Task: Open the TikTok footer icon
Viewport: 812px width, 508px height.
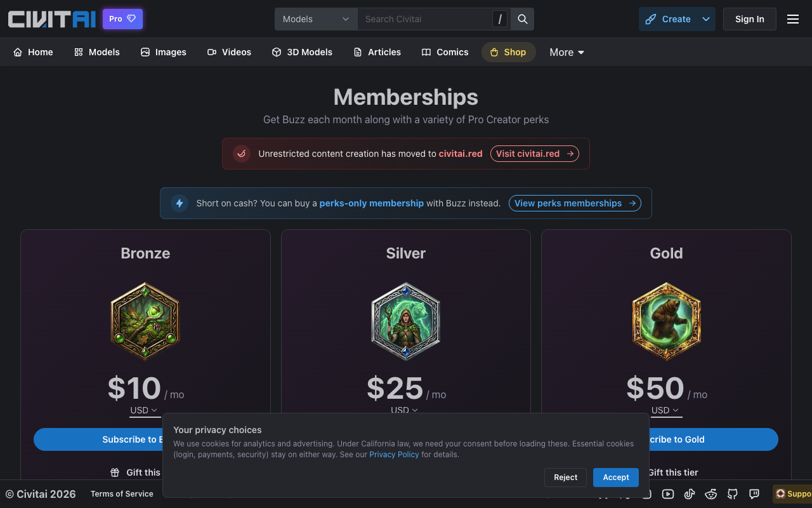Action: pos(690,494)
